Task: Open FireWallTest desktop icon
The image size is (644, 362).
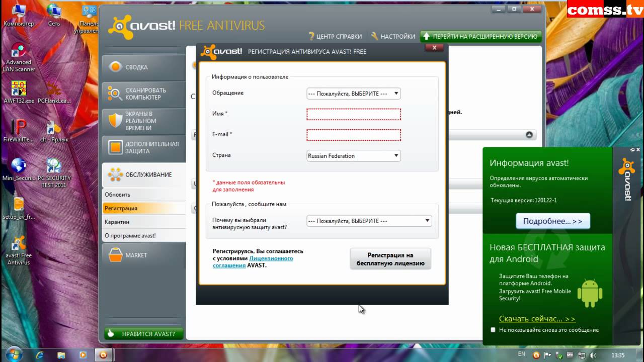Action: click(x=19, y=131)
